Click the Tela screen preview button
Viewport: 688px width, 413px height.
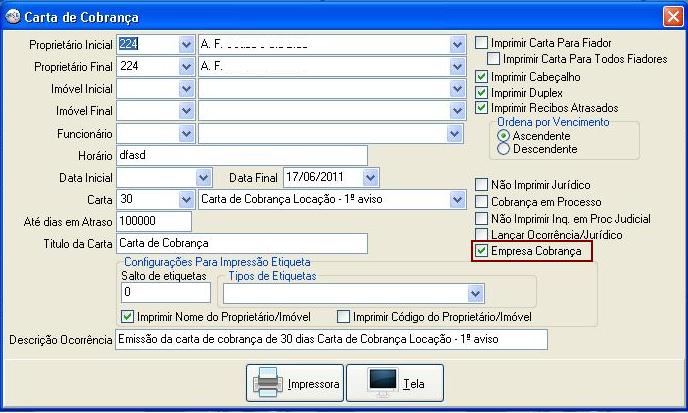[403, 383]
